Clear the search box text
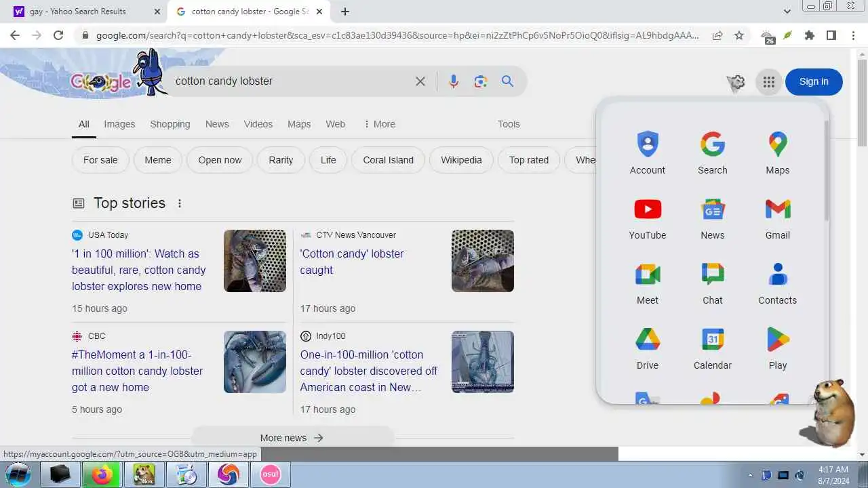The height and width of the screenshot is (488, 868). pyautogui.click(x=420, y=81)
